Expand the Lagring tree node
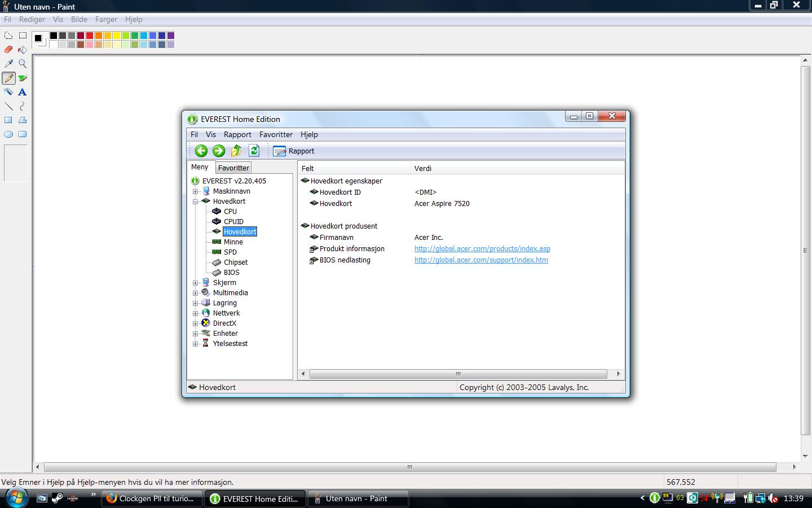 (x=196, y=303)
